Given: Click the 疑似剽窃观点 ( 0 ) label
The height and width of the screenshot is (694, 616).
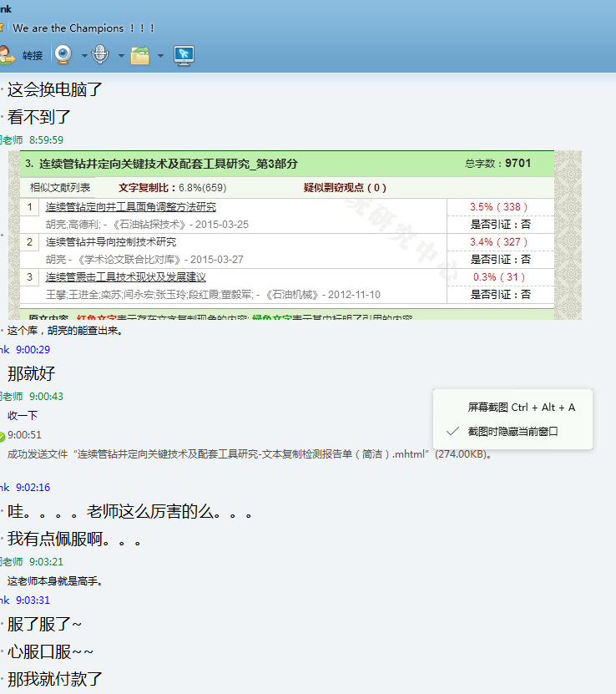Looking at the screenshot, I should tap(345, 188).
